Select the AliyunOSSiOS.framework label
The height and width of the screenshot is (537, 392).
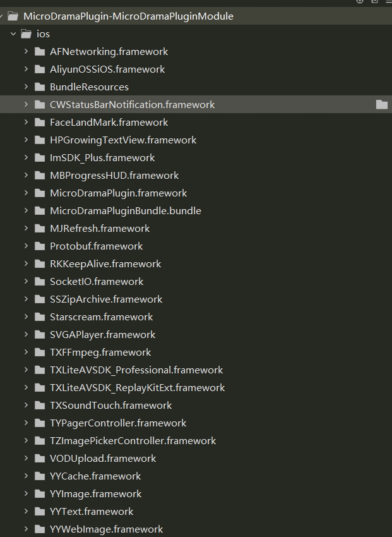(107, 69)
